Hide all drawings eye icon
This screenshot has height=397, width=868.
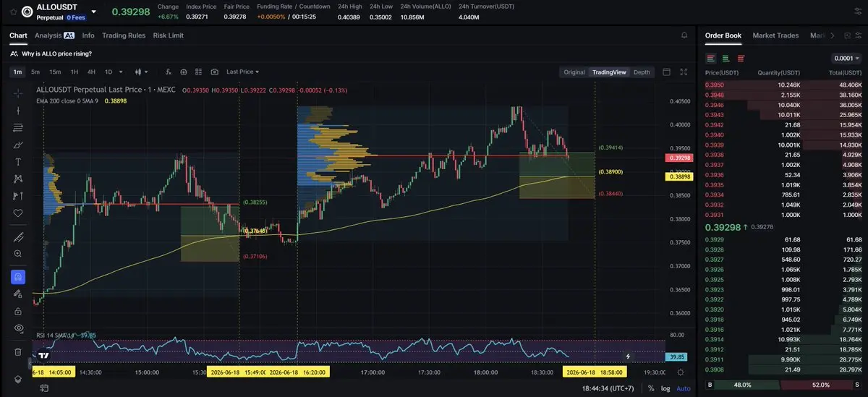pos(18,328)
